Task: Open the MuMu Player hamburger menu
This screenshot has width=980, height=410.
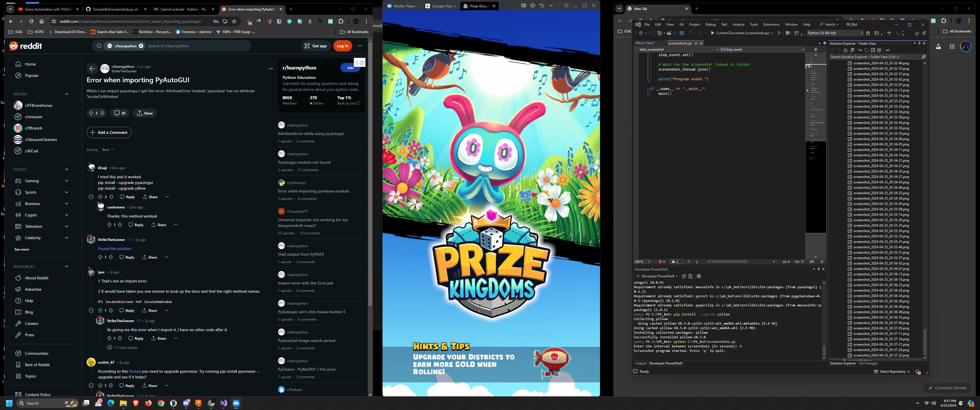Action: pos(566,6)
